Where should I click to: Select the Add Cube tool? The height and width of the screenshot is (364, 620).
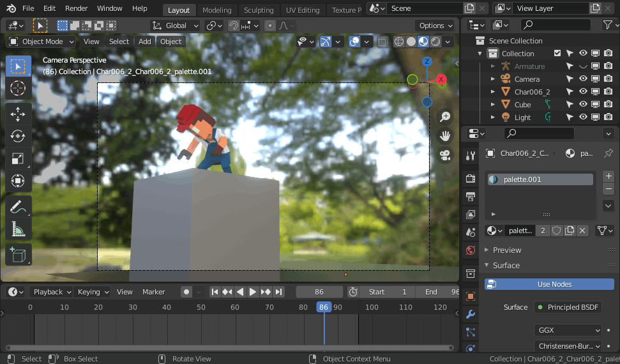(x=18, y=255)
